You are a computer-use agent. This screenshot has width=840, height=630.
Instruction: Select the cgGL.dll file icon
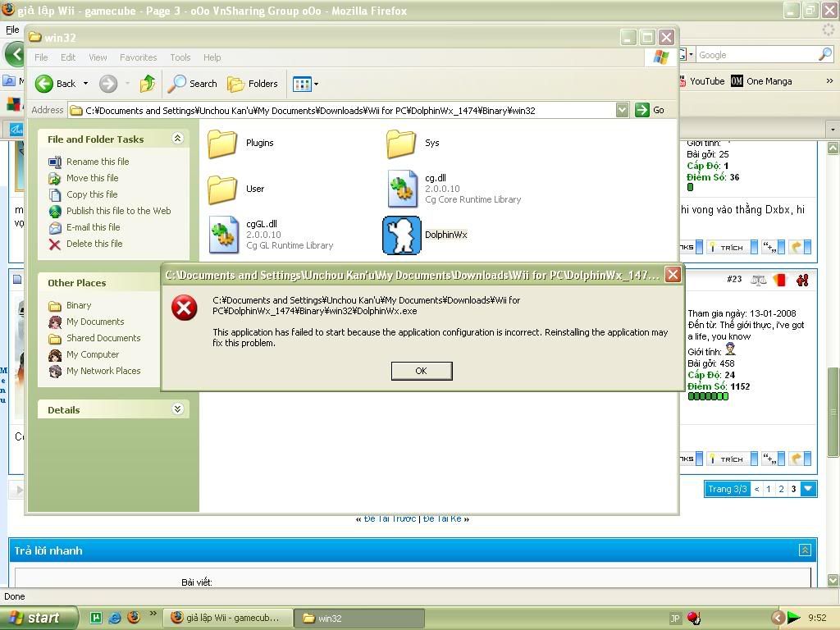click(x=223, y=235)
